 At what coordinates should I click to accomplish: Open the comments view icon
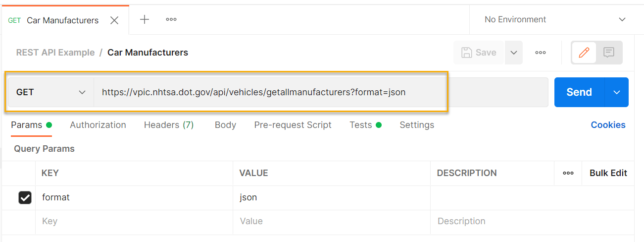click(x=609, y=53)
